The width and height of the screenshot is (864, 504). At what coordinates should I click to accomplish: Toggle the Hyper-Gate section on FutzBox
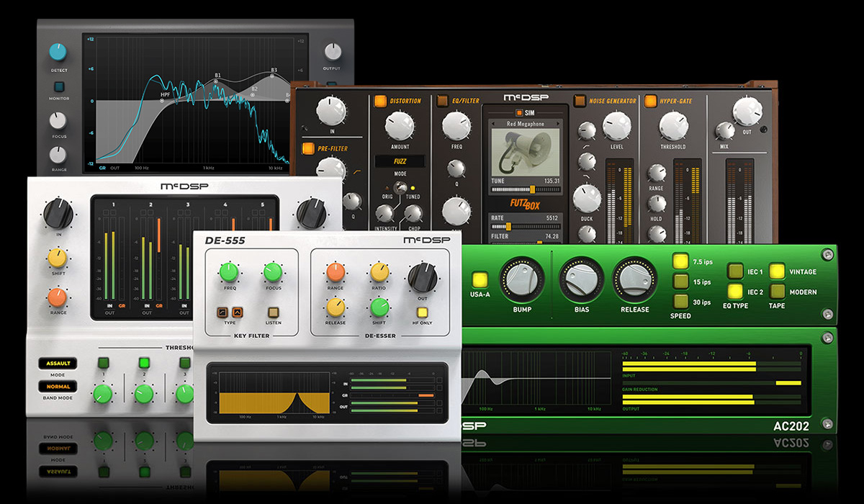(650, 101)
